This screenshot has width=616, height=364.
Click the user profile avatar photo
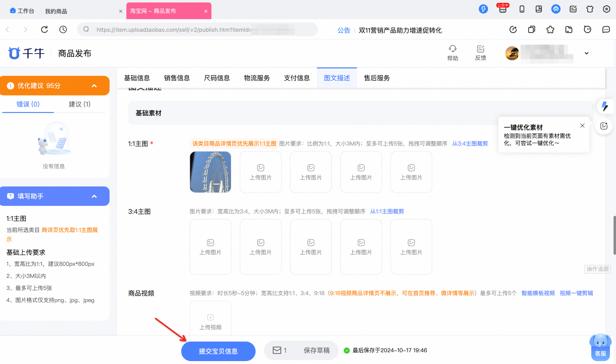[x=512, y=53]
